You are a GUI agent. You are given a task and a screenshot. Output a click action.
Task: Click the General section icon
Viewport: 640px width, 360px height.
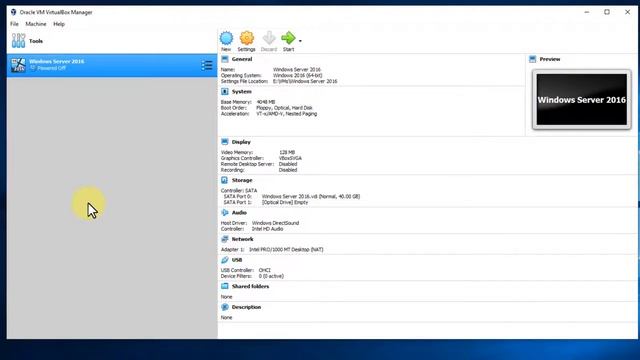(x=224, y=59)
